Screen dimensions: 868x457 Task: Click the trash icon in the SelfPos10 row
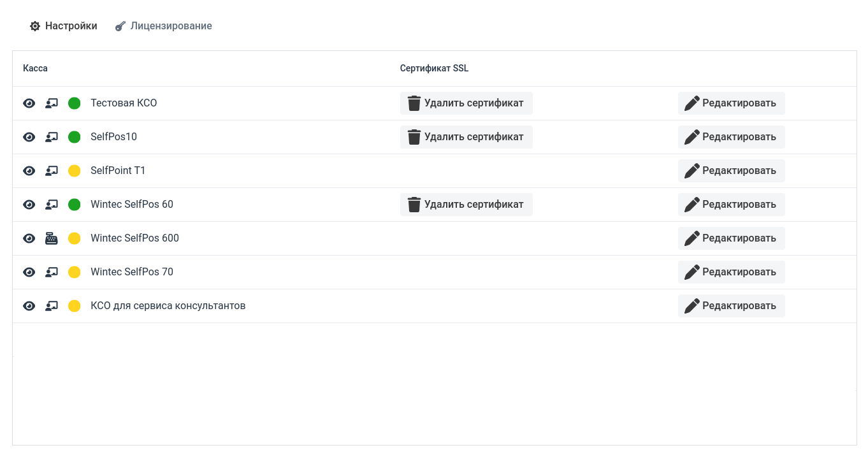(414, 137)
